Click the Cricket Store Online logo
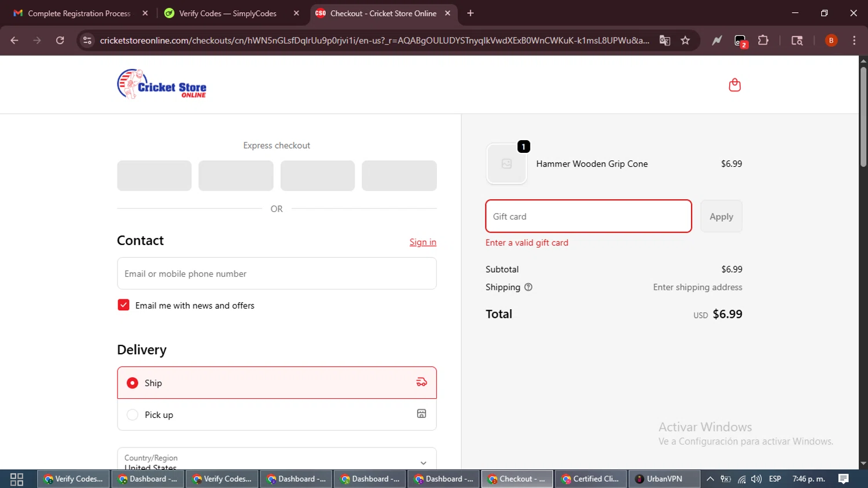Viewport: 868px width, 488px height. 161,85
